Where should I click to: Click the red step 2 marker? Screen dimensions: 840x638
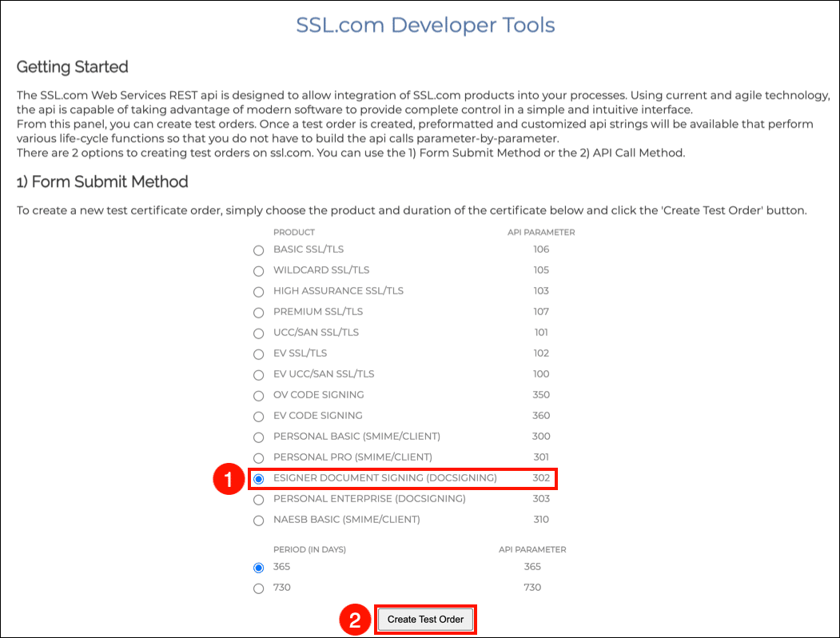[356, 620]
